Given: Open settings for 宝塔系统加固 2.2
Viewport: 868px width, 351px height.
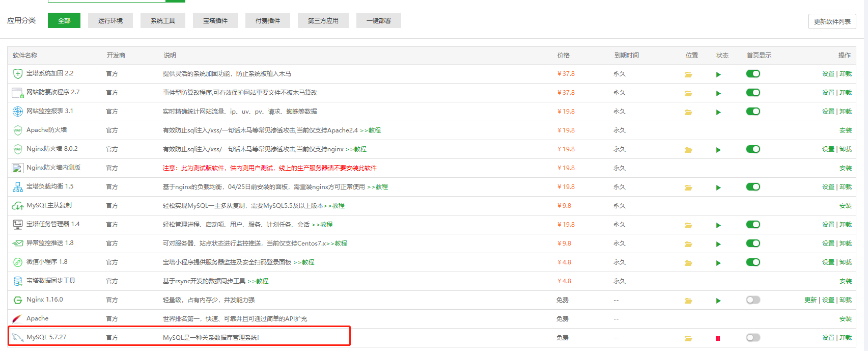Looking at the screenshot, I should pyautogui.click(x=828, y=74).
